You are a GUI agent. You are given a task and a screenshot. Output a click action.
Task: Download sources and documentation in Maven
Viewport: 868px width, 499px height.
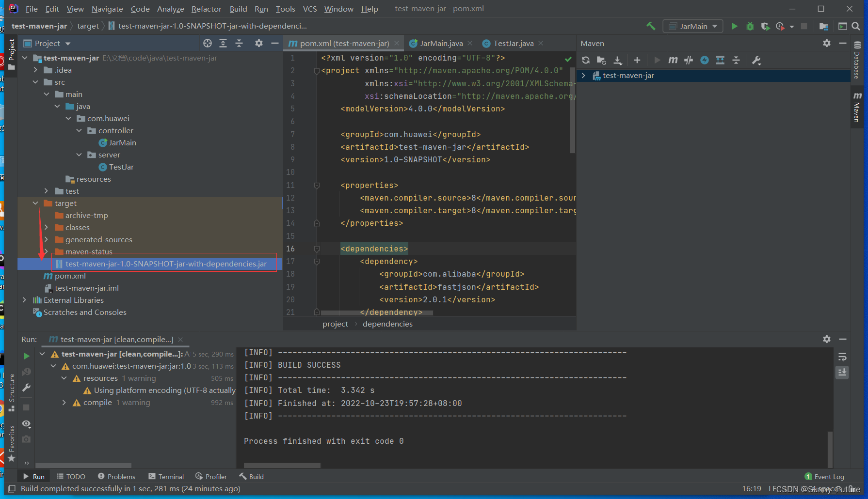[617, 60]
